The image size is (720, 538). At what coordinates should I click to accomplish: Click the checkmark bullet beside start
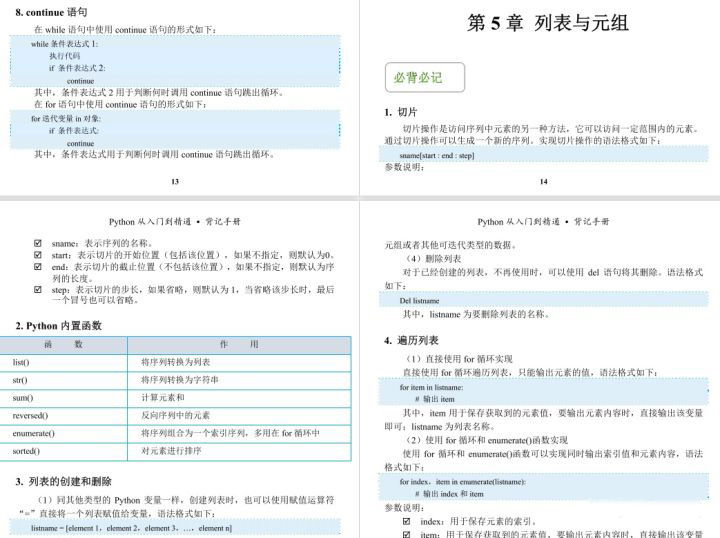38,255
